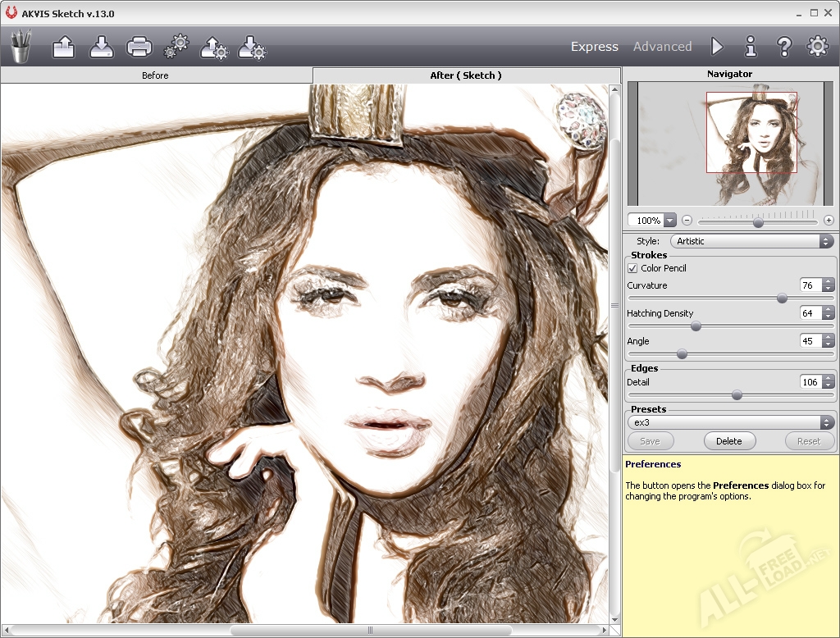Click the Save image download icon
840x638 pixels.
[x=101, y=47]
